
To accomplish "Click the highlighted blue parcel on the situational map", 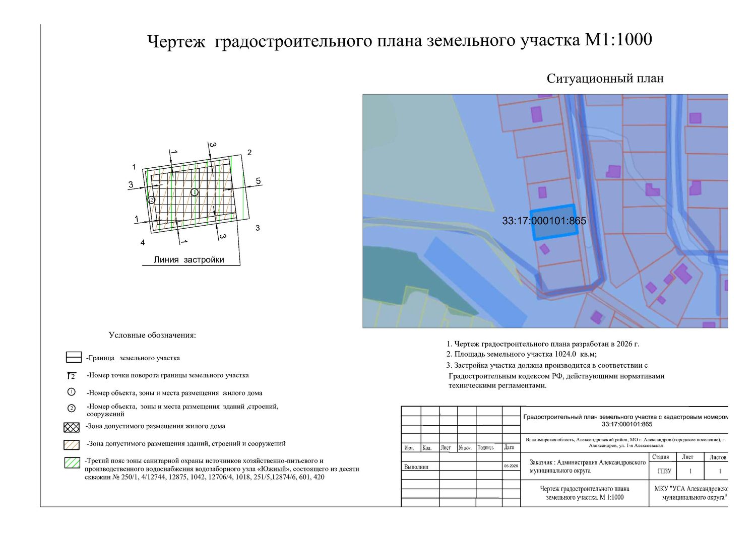I will pos(554,222).
